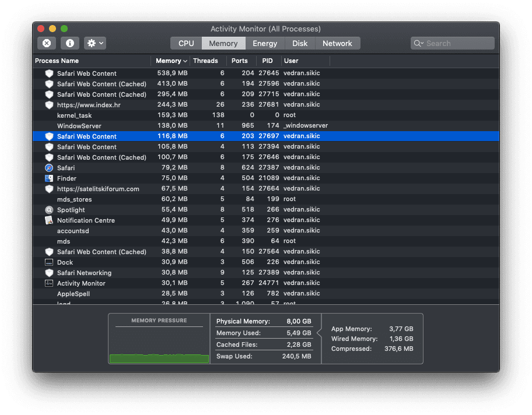Click the Finder face icon
The width and height of the screenshot is (532, 415).
[x=49, y=178]
